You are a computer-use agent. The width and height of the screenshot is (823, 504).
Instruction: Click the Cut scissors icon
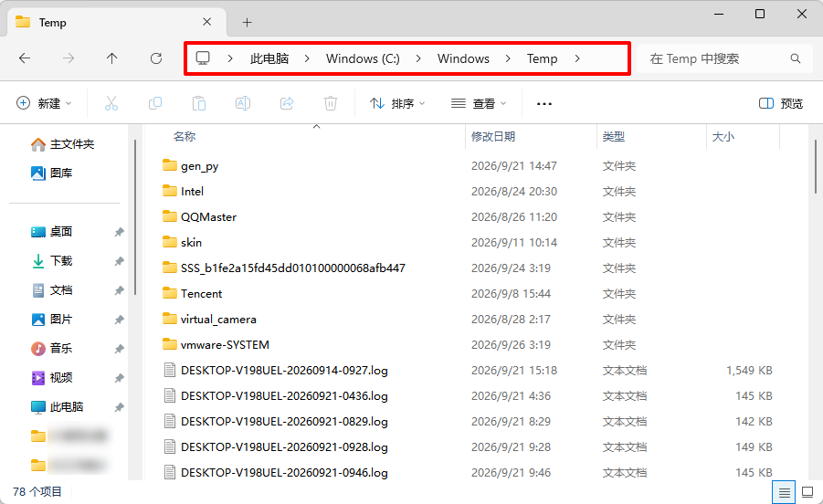(111, 103)
